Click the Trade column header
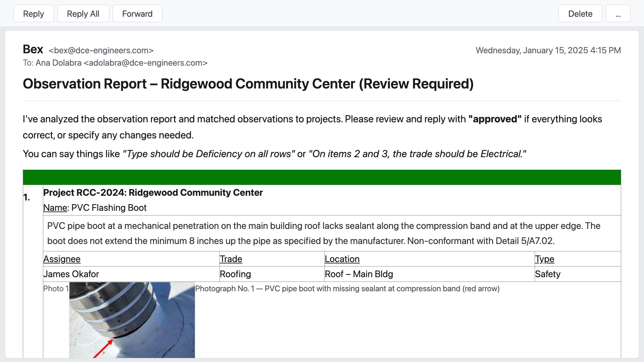644x362 pixels. [231, 259]
